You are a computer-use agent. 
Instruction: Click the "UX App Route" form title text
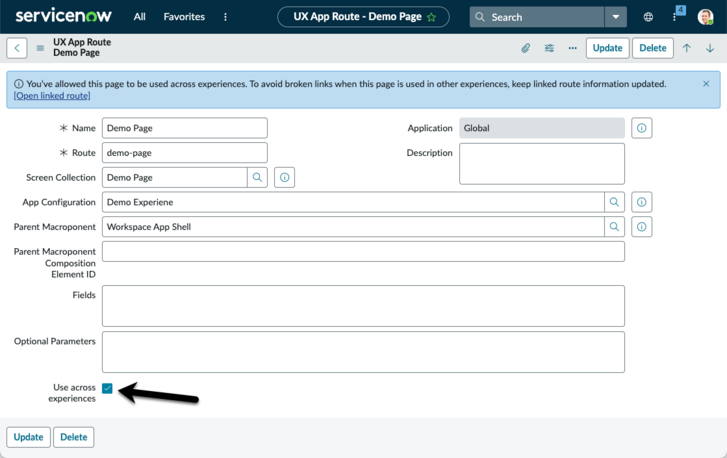pyautogui.click(x=82, y=42)
